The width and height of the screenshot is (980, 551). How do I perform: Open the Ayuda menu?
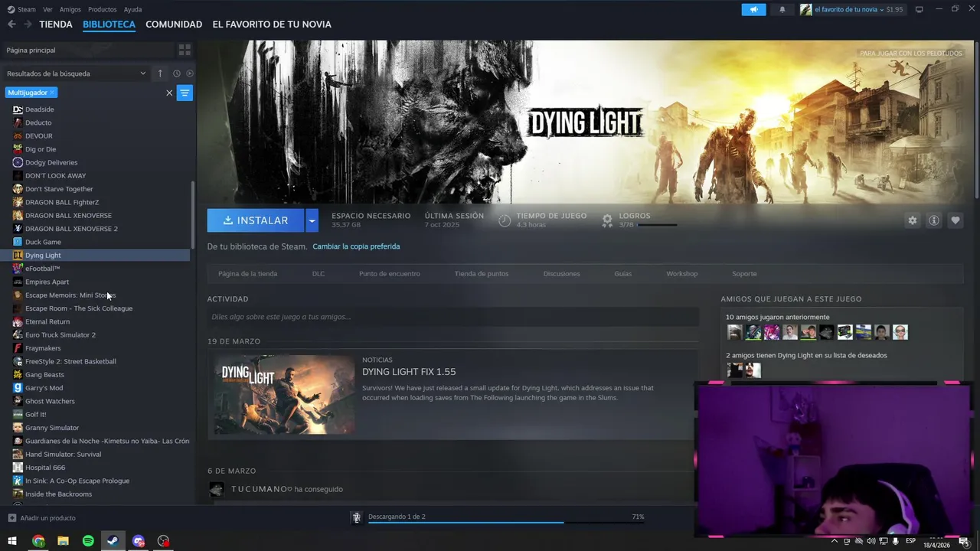point(132,9)
